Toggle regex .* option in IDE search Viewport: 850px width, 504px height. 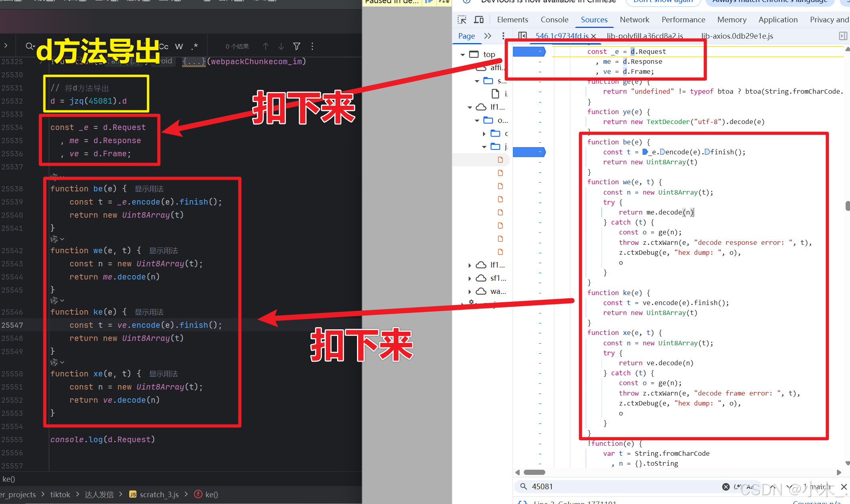[x=194, y=46]
